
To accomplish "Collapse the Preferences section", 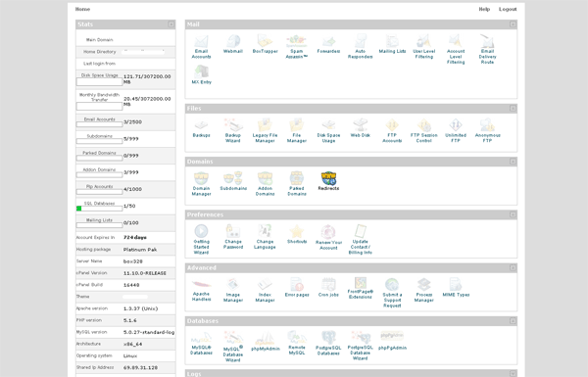I will click(513, 214).
